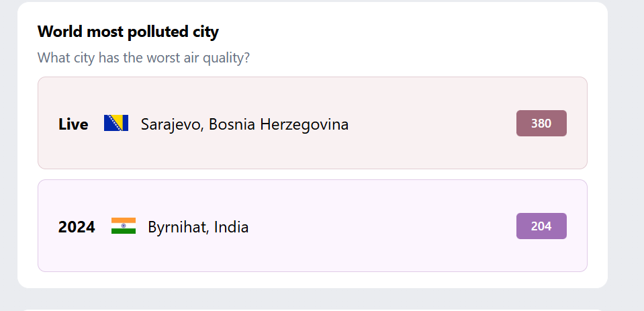Click the word city in the heading
This screenshot has height=311, width=644.
click(205, 32)
